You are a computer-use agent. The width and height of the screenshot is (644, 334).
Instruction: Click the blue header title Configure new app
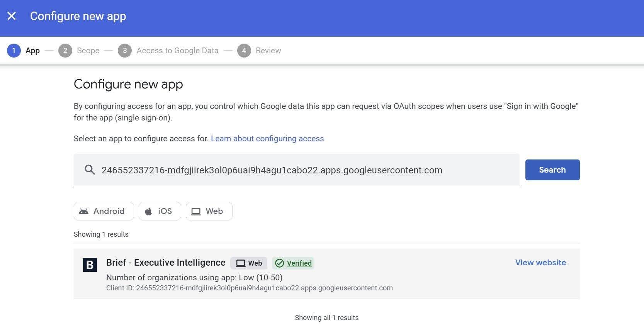(x=78, y=16)
